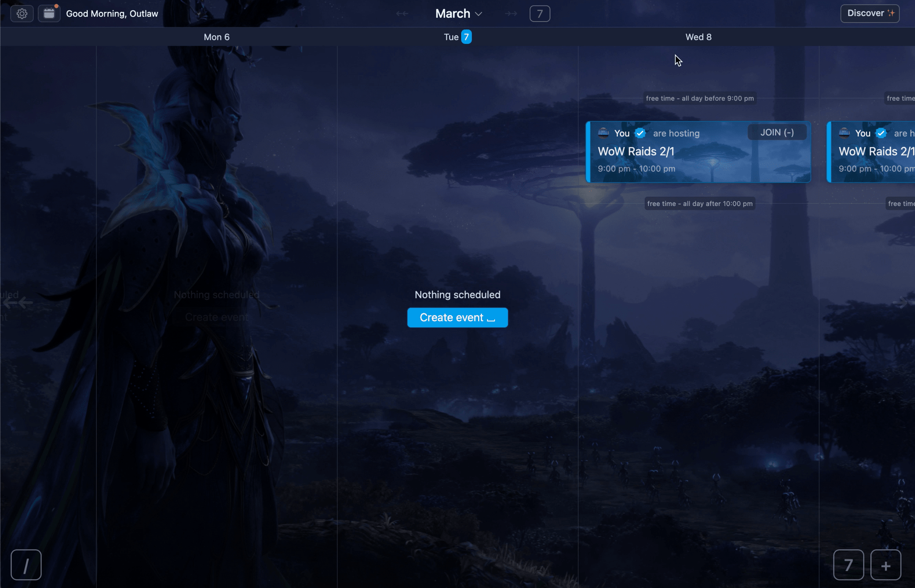Toggle the second WoW Raids checkmark indicator
The height and width of the screenshot is (588, 915).
[881, 133]
